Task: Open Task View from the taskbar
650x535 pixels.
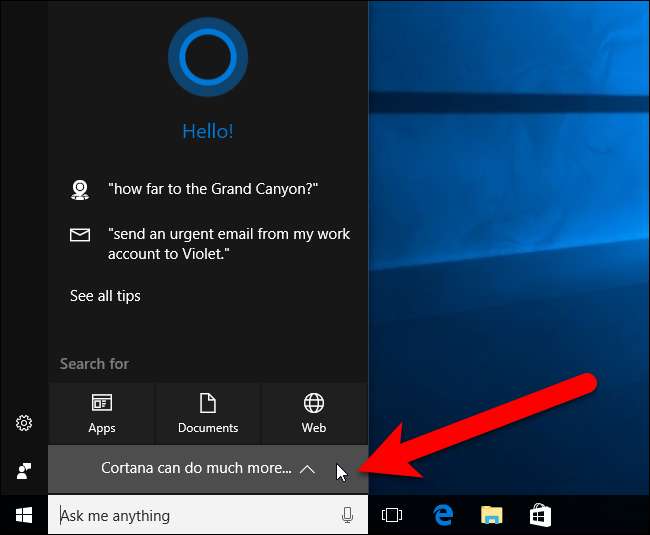Action: pyautogui.click(x=392, y=515)
